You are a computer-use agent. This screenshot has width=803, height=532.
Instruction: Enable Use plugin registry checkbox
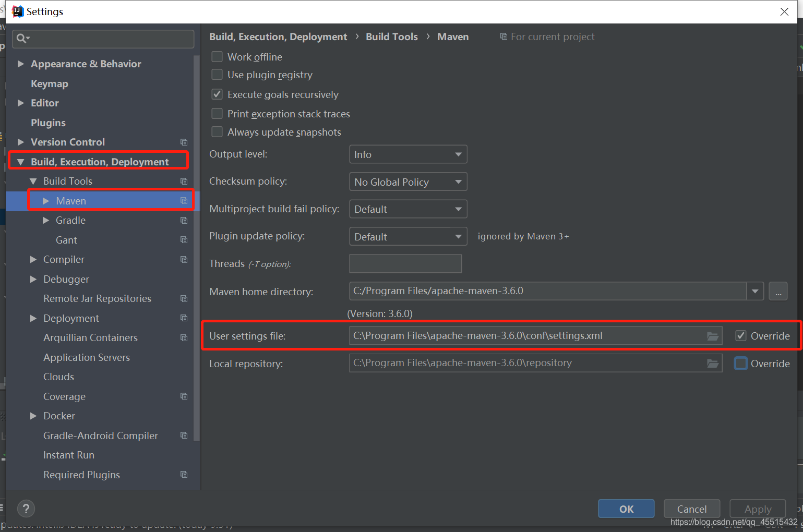[217, 75]
